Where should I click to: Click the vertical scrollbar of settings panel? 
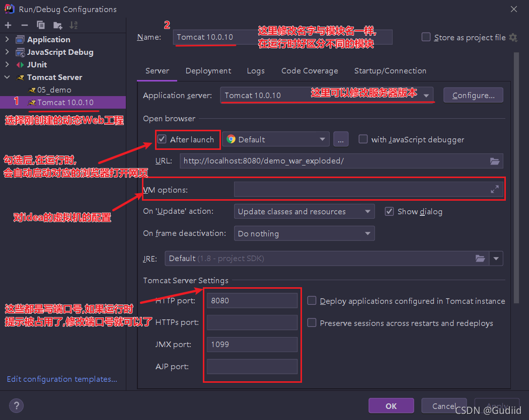tap(516, 178)
